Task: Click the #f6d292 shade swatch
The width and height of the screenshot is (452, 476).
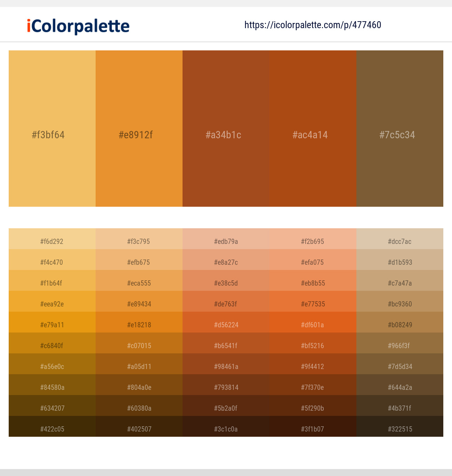Action: pos(52,241)
